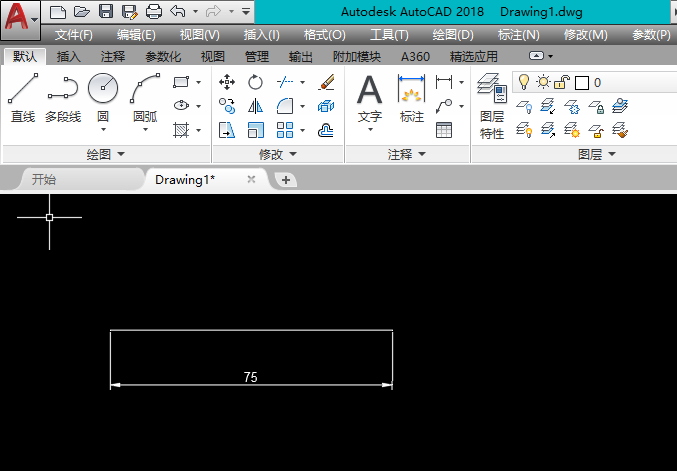Select the Array tool icon
The height and width of the screenshot is (471, 677).
click(x=285, y=130)
